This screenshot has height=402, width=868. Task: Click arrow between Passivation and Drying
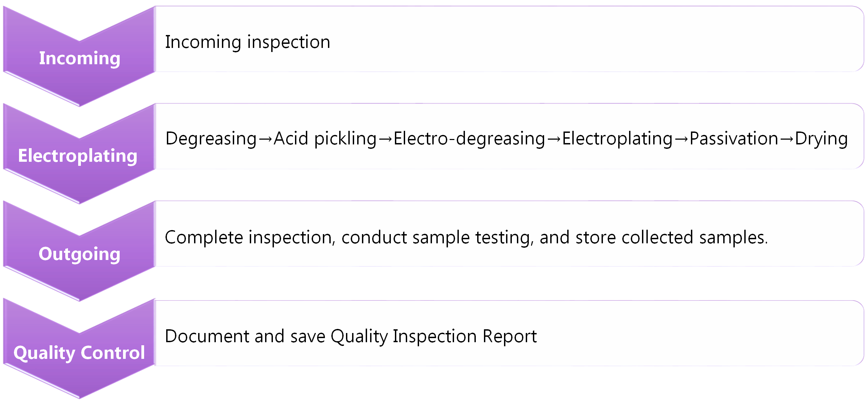coord(786,139)
